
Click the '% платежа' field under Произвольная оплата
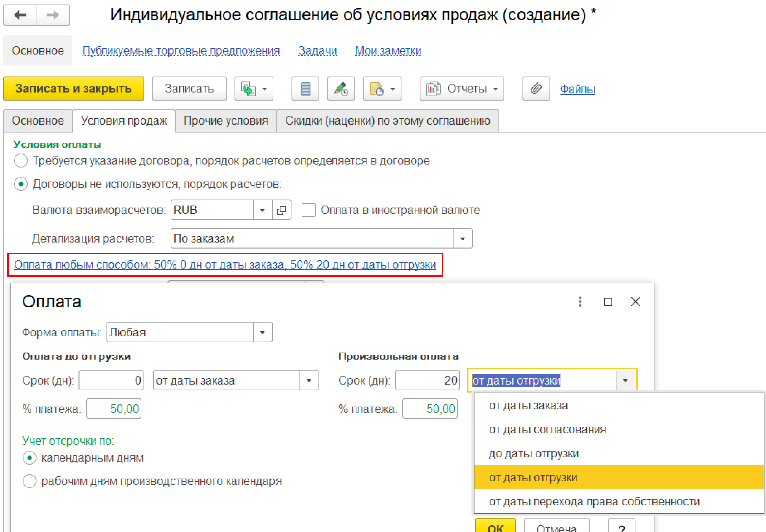pyautogui.click(x=430, y=409)
